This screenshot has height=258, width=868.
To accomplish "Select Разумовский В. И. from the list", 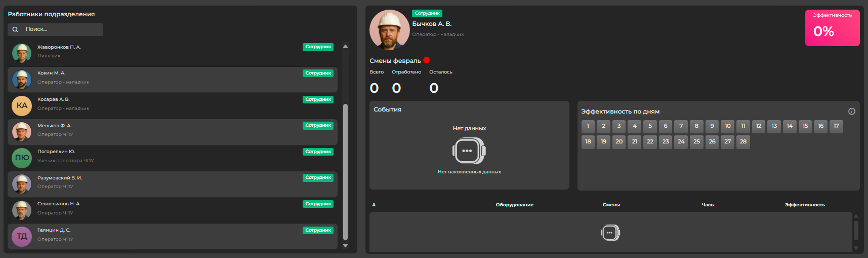I will click(152, 183).
